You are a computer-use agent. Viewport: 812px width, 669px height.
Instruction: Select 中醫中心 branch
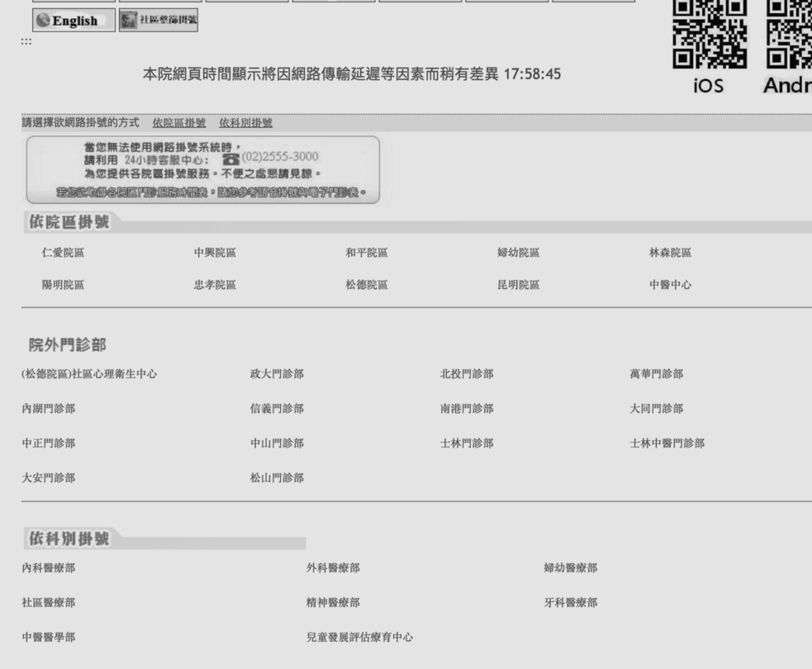(670, 285)
